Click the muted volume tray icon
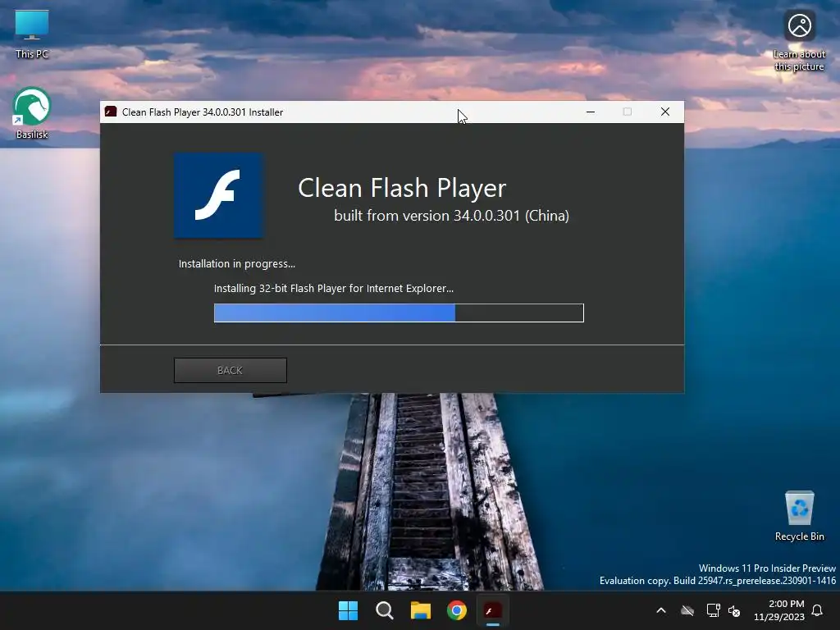Viewport: 840px width, 630px height. tap(734, 610)
